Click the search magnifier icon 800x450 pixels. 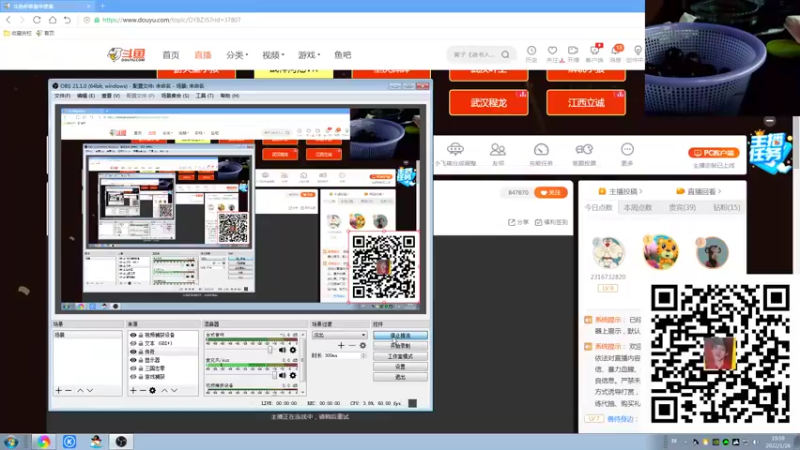tap(505, 55)
